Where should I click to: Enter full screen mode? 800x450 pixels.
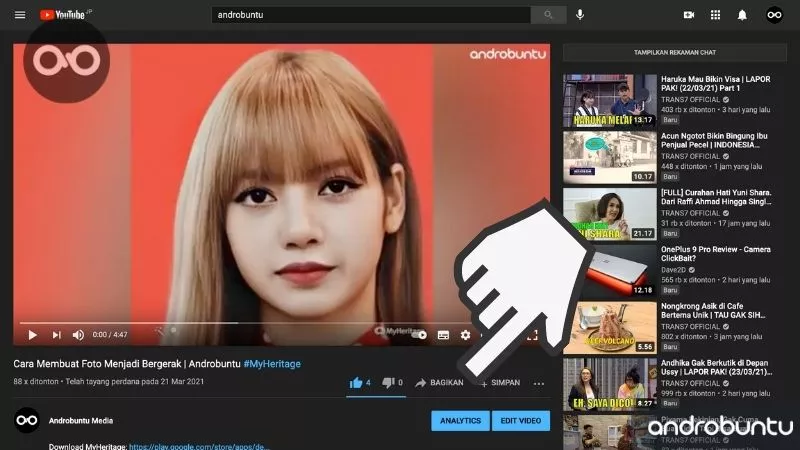coord(532,335)
